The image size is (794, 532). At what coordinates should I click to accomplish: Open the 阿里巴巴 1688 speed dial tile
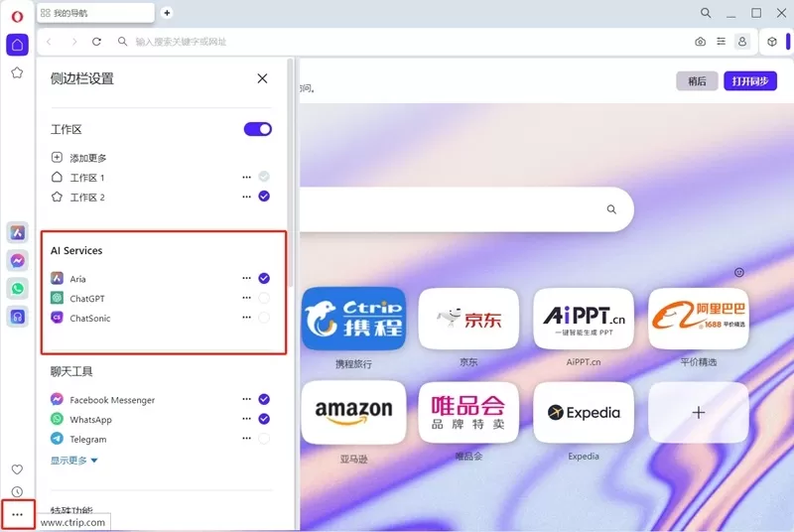(699, 319)
